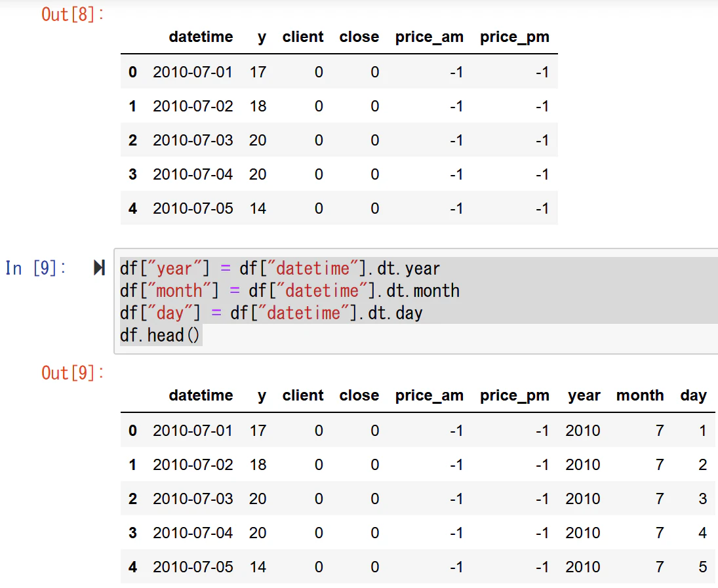The width and height of the screenshot is (718, 588).
Task: Select 2010-07-03 in Out[8] table
Action: pos(192,140)
